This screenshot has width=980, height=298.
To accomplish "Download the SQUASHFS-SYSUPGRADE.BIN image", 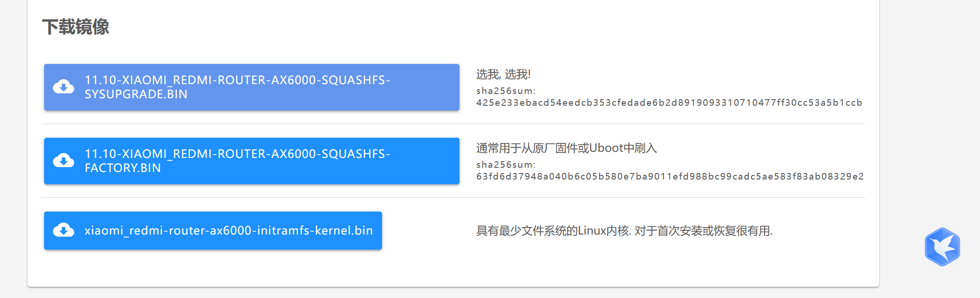I will pyautogui.click(x=252, y=87).
